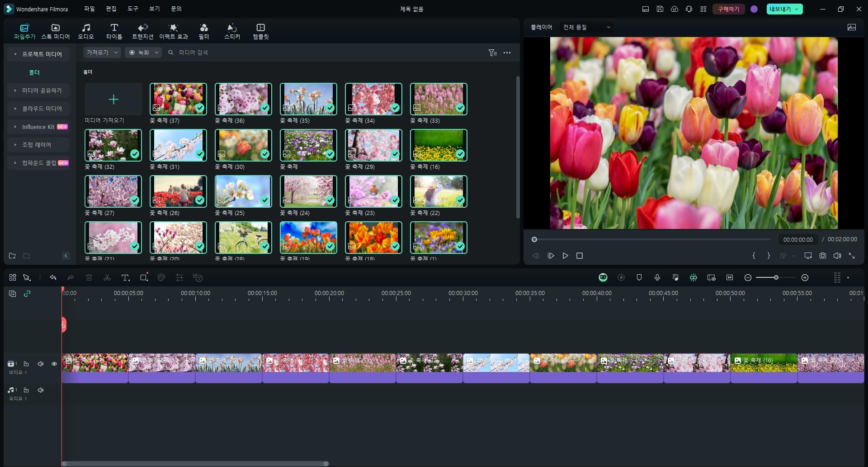Toggle the lock on Video 1 track
868x467 pixels.
(x=26, y=364)
